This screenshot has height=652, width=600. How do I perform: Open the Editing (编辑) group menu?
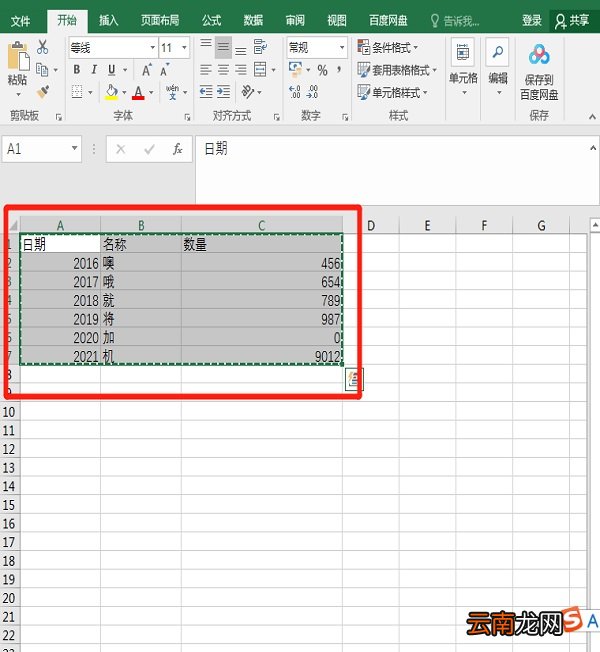498,67
